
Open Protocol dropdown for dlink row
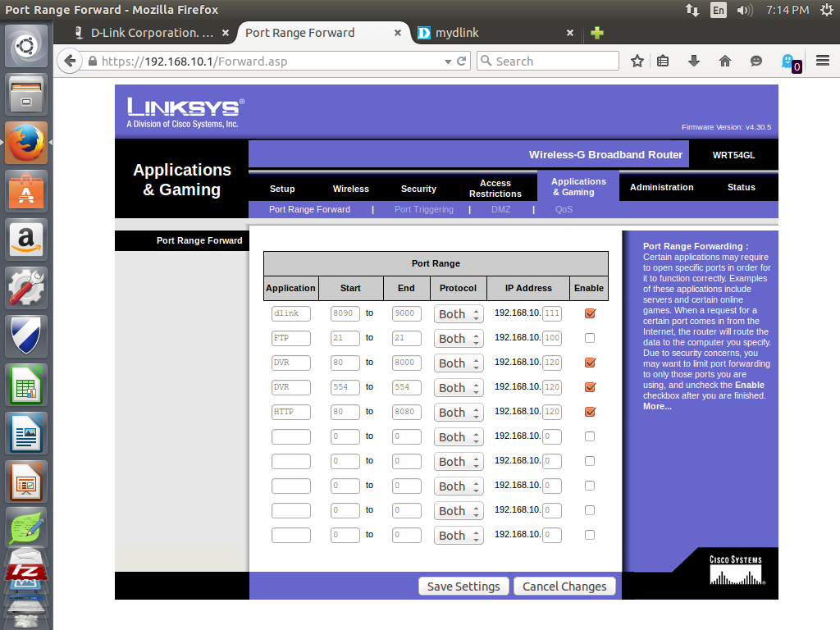tap(459, 314)
